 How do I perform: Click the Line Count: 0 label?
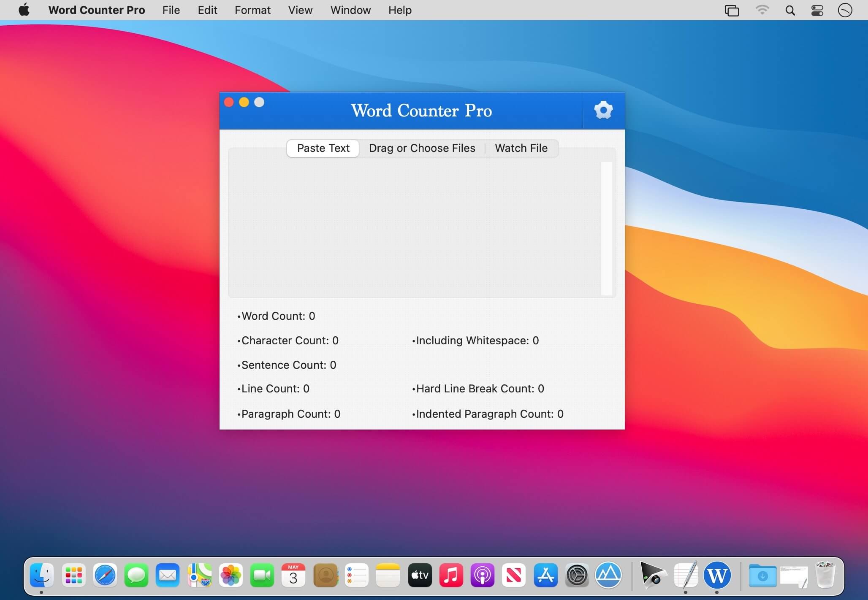(274, 389)
